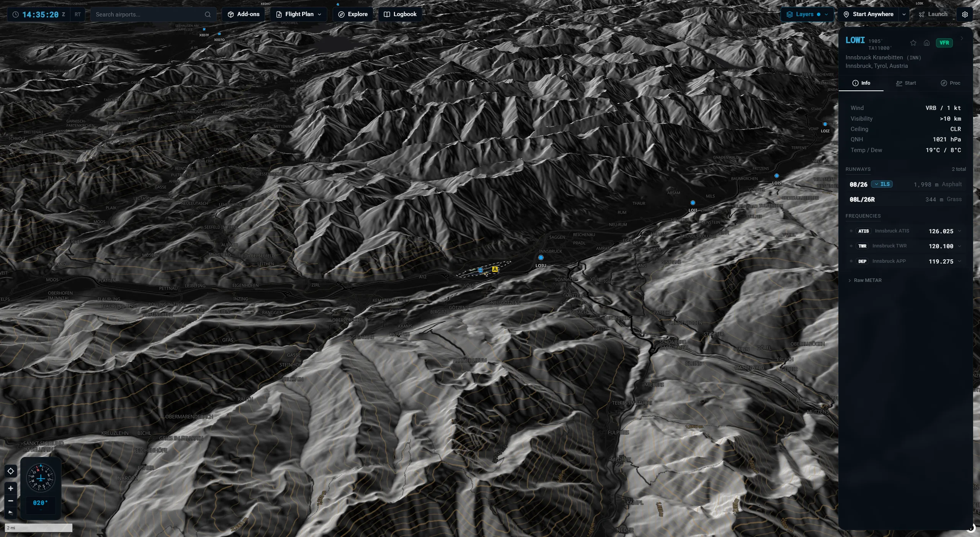Select the LOIS airport marker
This screenshot has width=980, height=537.
pos(776,176)
